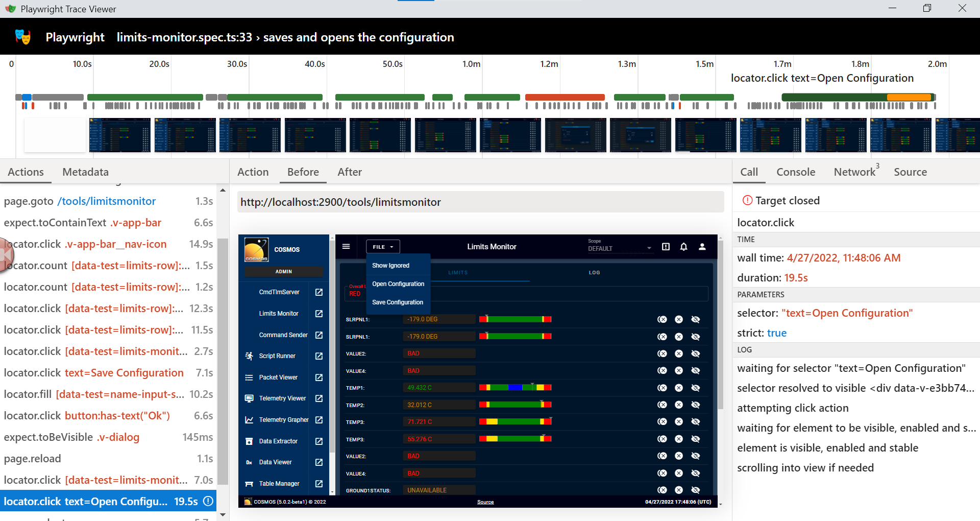Open the Source tab

tap(910, 172)
